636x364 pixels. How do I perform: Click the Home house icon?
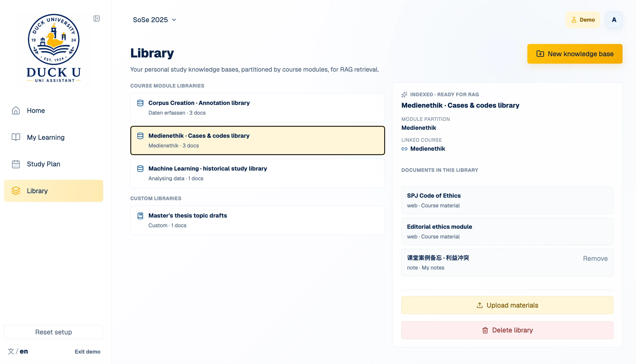[16, 110]
